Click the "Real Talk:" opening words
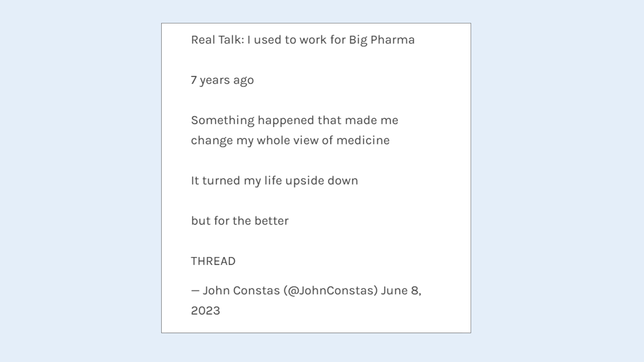644x362 pixels. pyautogui.click(x=217, y=40)
